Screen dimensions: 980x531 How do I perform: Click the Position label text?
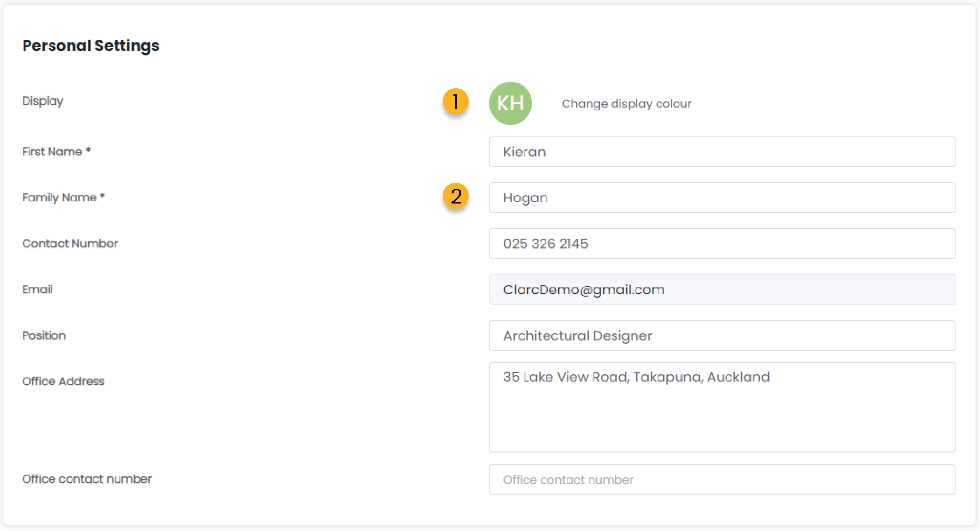click(44, 335)
